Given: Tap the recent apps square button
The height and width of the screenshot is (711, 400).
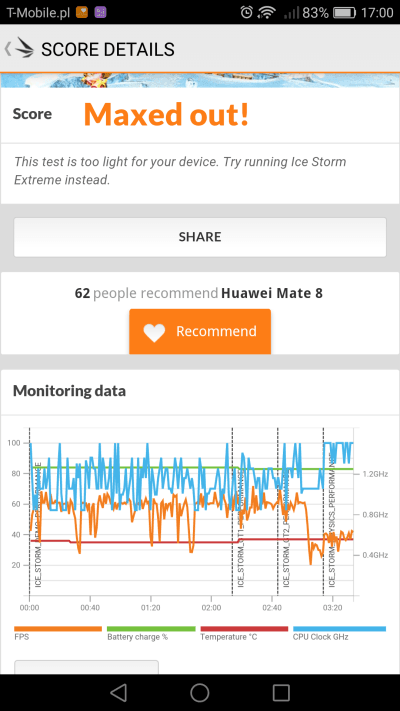Looking at the screenshot, I should [x=281, y=692].
